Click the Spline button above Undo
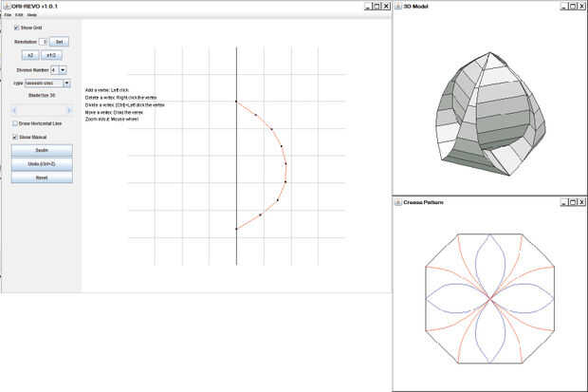Viewport: 588px width, 392px height. pyautogui.click(x=42, y=150)
